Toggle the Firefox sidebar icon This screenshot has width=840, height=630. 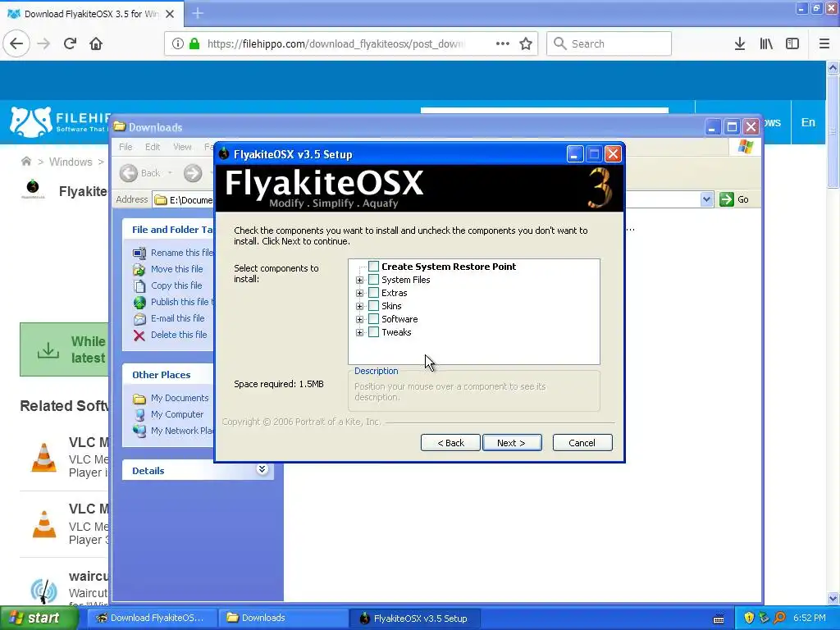(792, 43)
